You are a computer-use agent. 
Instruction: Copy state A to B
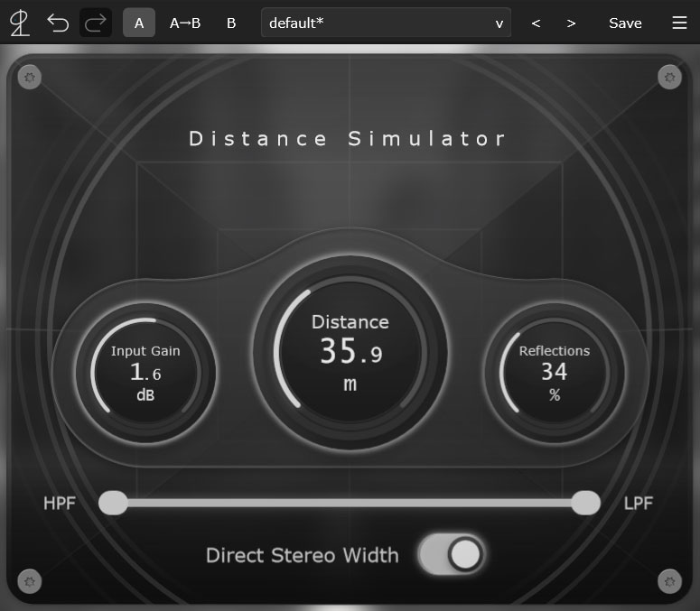click(185, 23)
